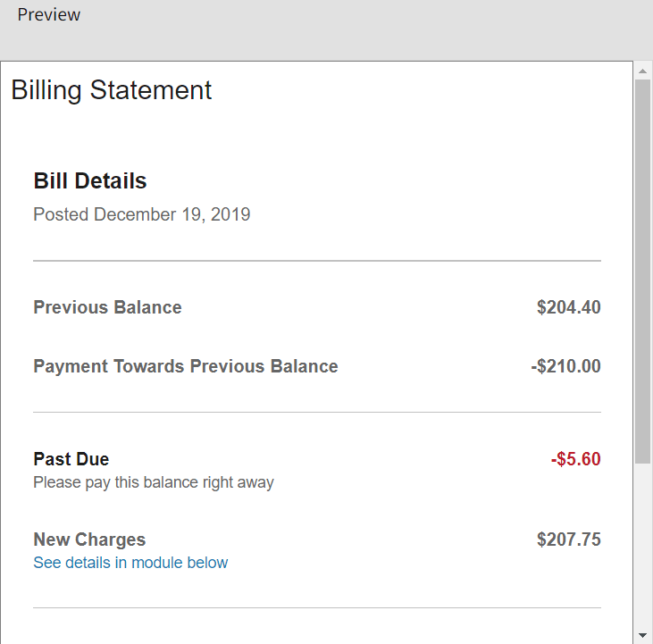Open the See details in module below link

click(130, 563)
